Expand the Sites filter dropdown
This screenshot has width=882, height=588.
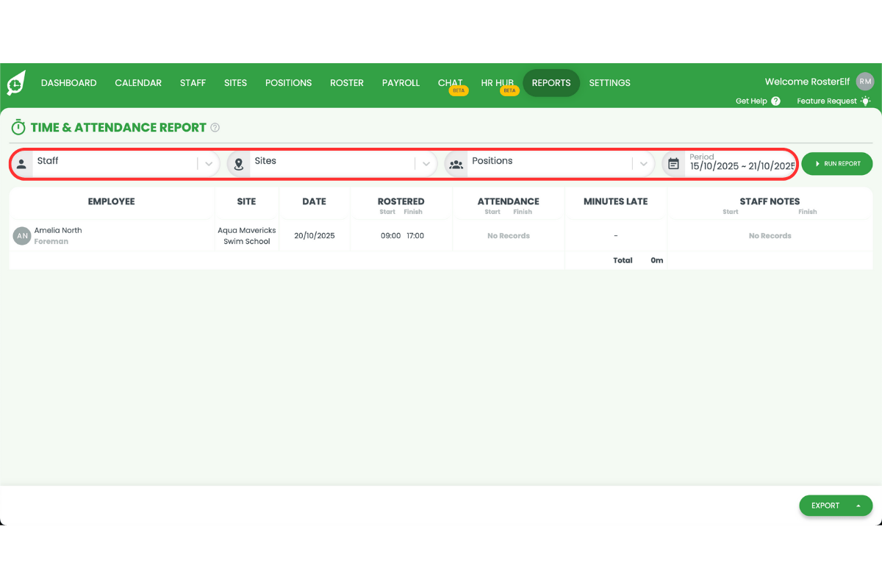(426, 163)
